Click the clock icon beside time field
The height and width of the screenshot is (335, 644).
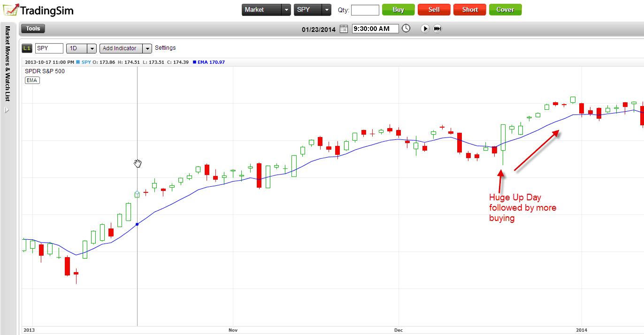pyautogui.click(x=406, y=29)
